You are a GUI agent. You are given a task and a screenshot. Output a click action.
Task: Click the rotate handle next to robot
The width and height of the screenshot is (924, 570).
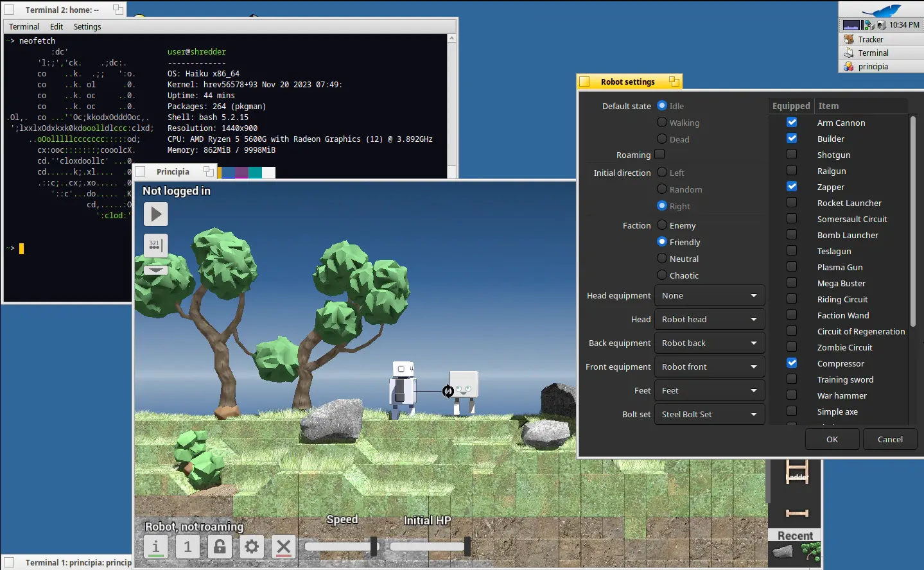click(448, 391)
